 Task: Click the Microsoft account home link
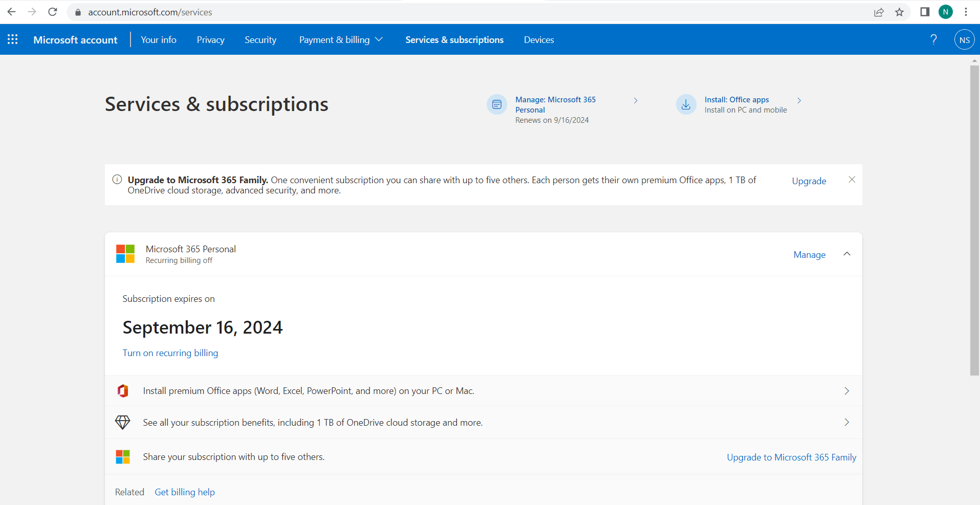click(x=75, y=39)
